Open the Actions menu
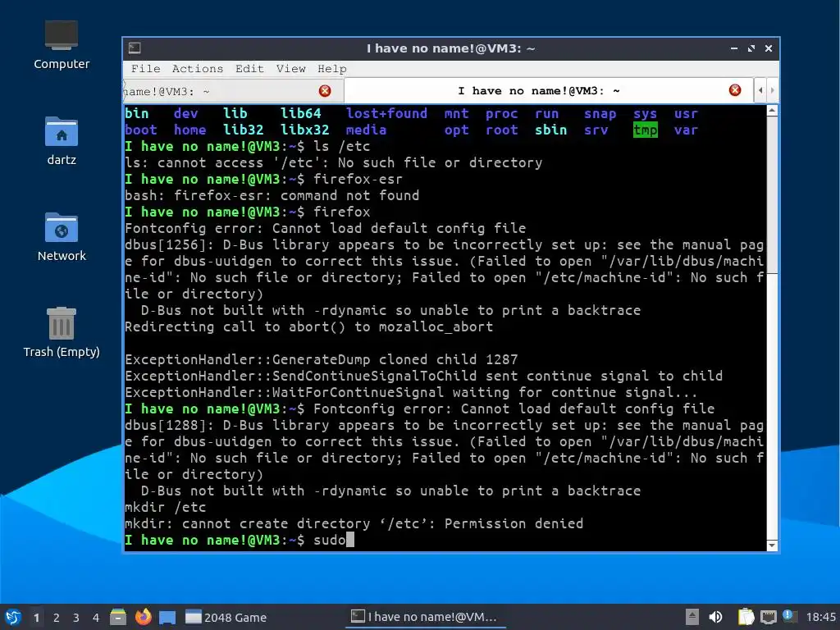Viewport: 840px width, 630px height. pyautogui.click(x=197, y=69)
